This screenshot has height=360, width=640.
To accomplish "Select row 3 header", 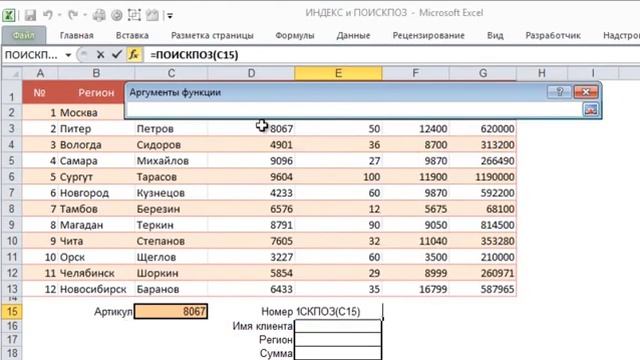I will (x=11, y=129).
